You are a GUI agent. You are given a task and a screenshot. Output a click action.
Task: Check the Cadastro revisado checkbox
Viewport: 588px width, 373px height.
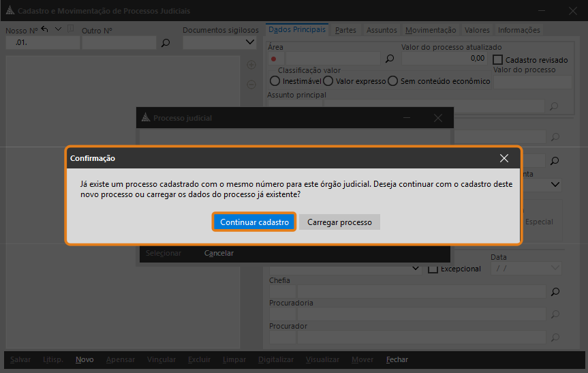(x=497, y=59)
